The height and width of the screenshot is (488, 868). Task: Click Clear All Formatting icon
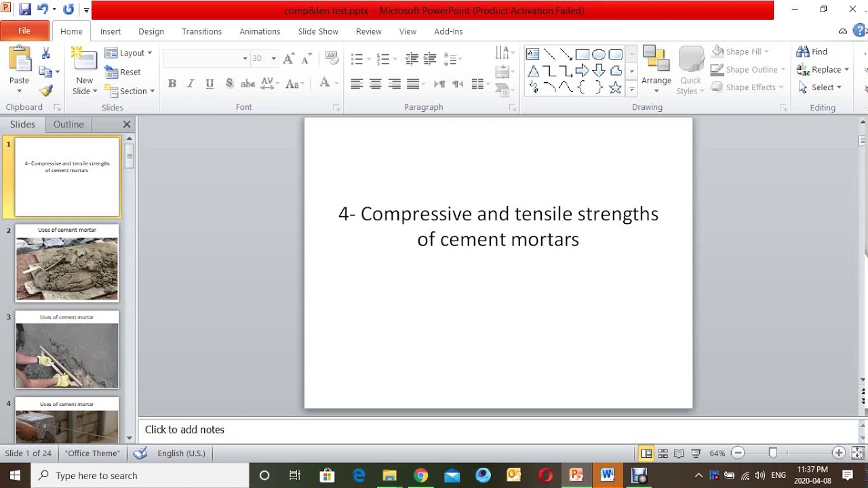coord(332,58)
